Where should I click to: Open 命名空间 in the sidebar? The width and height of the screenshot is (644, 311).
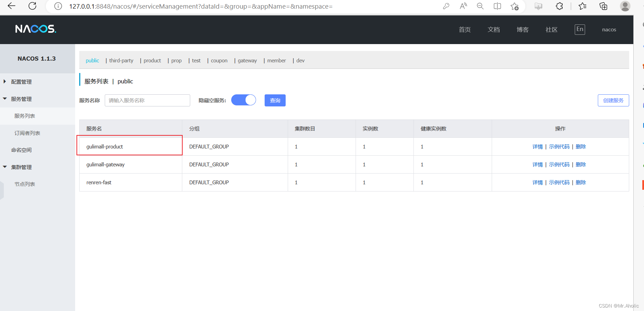[21, 150]
